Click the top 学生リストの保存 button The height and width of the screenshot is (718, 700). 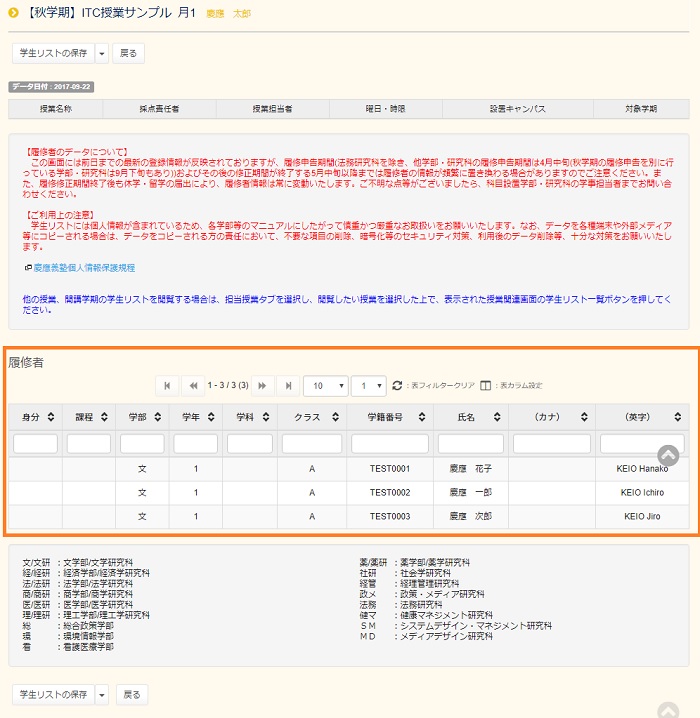tap(53, 53)
